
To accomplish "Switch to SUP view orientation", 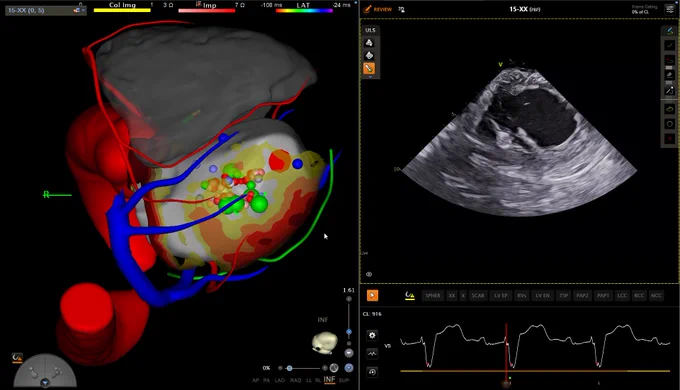I will pos(343,380).
